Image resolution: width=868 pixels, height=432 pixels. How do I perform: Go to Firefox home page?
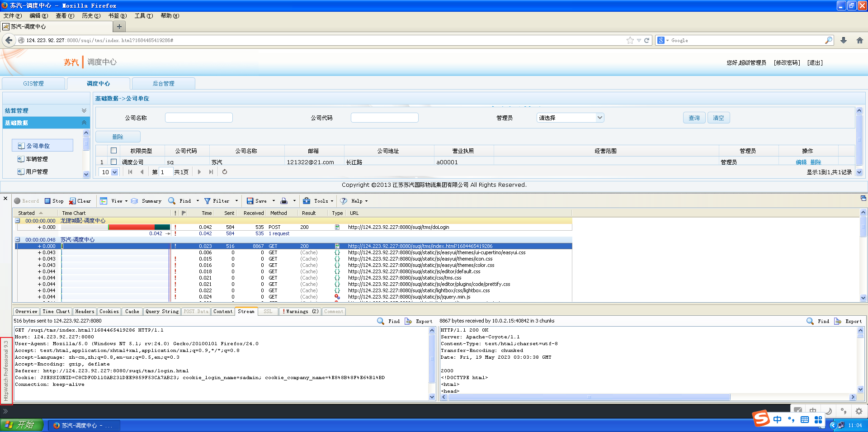pyautogui.click(x=860, y=40)
